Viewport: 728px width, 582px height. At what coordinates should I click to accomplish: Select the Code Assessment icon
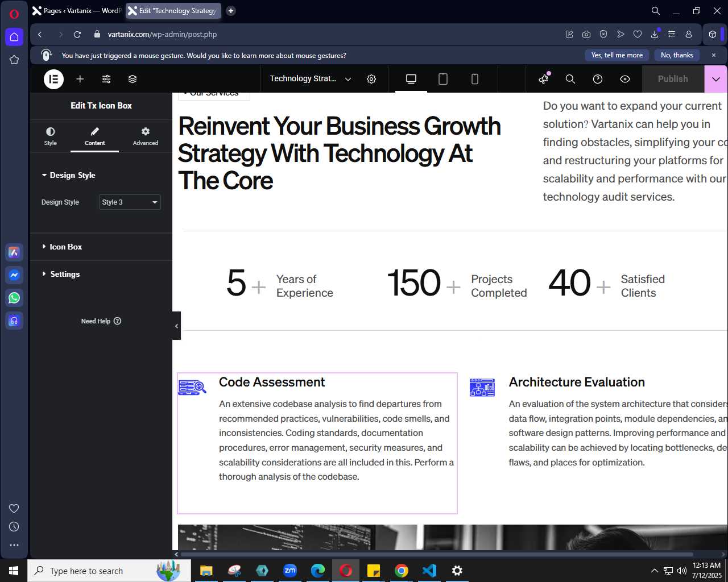pos(192,388)
